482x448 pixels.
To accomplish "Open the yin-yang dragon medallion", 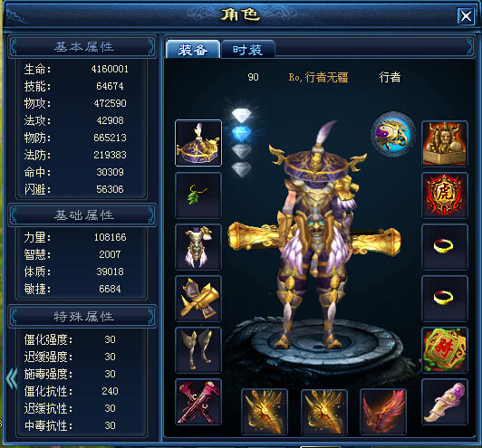I will click(393, 134).
